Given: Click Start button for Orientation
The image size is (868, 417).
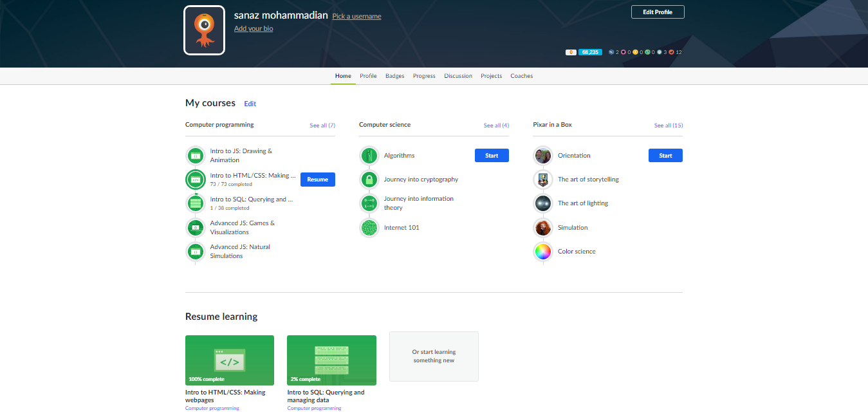Looking at the screenshot, I should pyautogui.click(x=665, y=156).
